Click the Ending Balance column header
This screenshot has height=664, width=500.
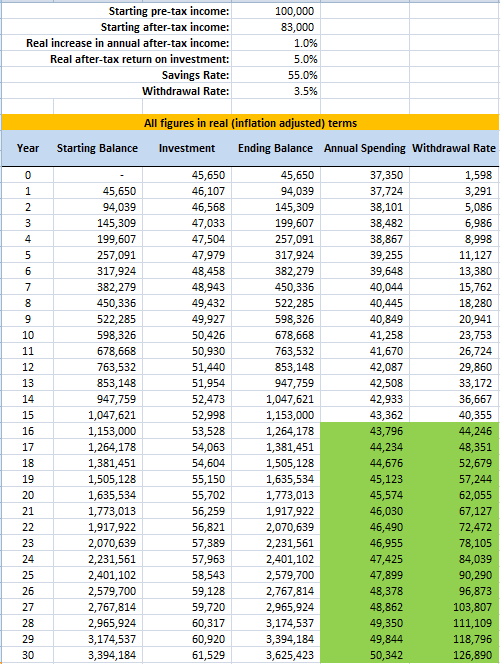[275, 148]
